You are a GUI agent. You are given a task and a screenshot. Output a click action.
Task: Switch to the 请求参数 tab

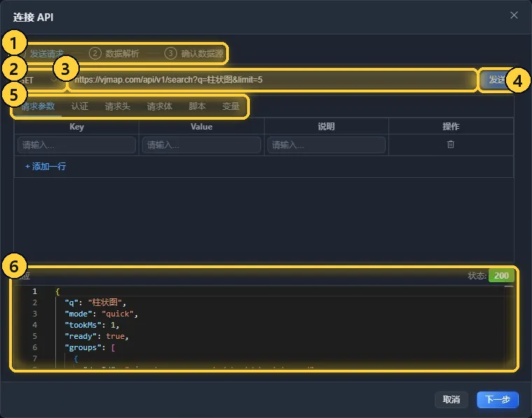tap(38, 106)
